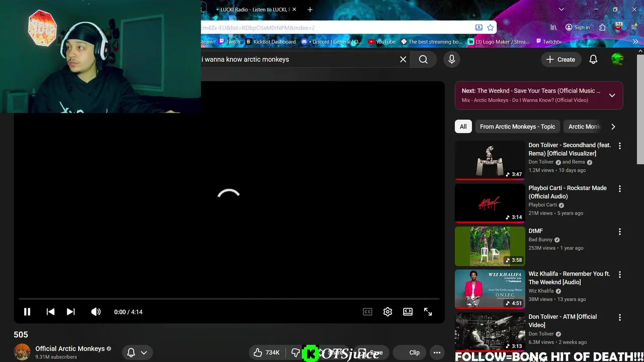
Task: Mute the player volume speaker icon
Action: point(96,312)
